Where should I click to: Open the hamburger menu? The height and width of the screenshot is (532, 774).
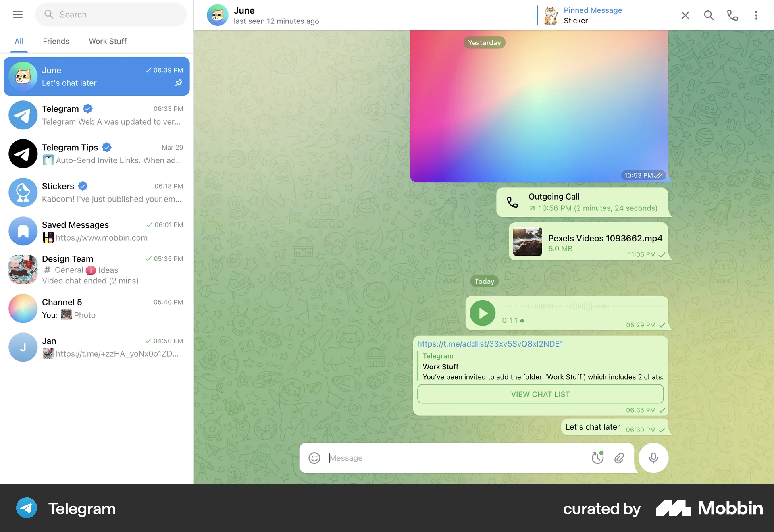(x=18, y=15)
